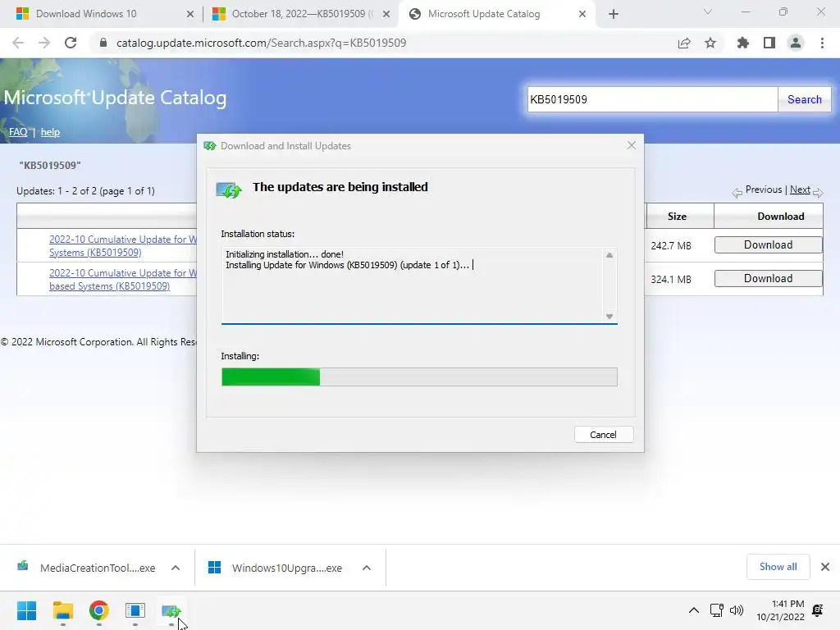Share this page via address bar icon
840x630 pixels.
click(x=683, y=43)
